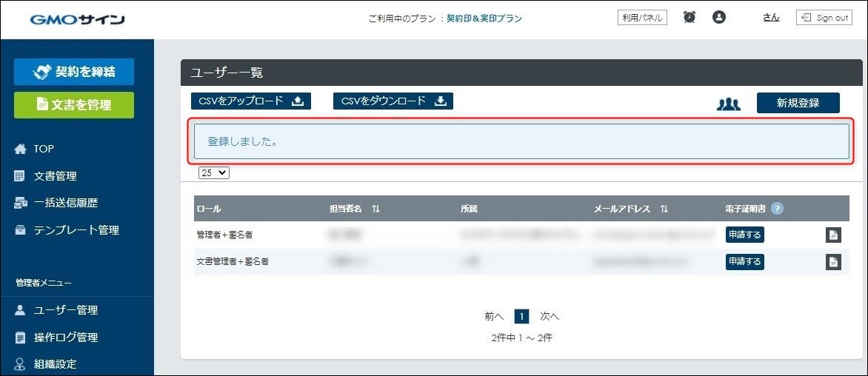This screenshot has height=376, width=868.
Task: Open 一括送信履歴 sidebar item
Action: (65, 203)
